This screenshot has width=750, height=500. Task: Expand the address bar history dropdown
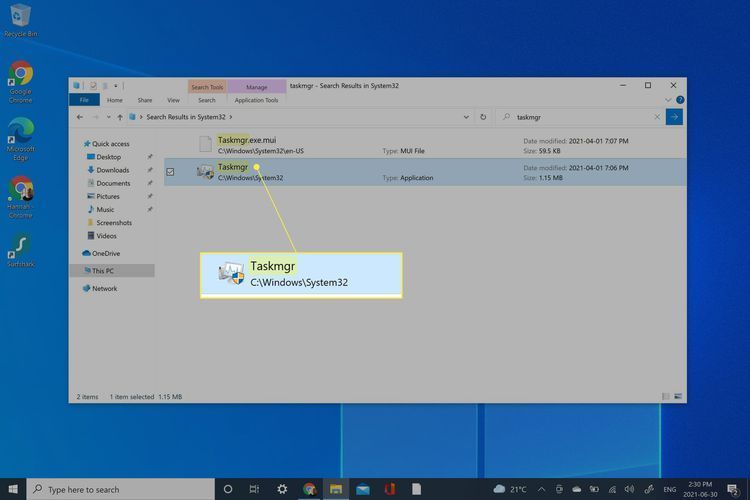(x=469, y=117)
